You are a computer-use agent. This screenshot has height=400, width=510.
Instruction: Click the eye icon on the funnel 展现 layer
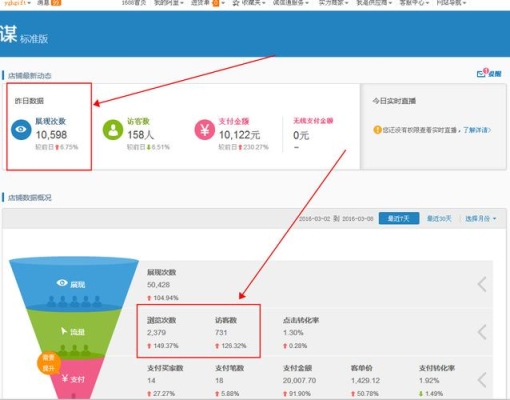62,283
